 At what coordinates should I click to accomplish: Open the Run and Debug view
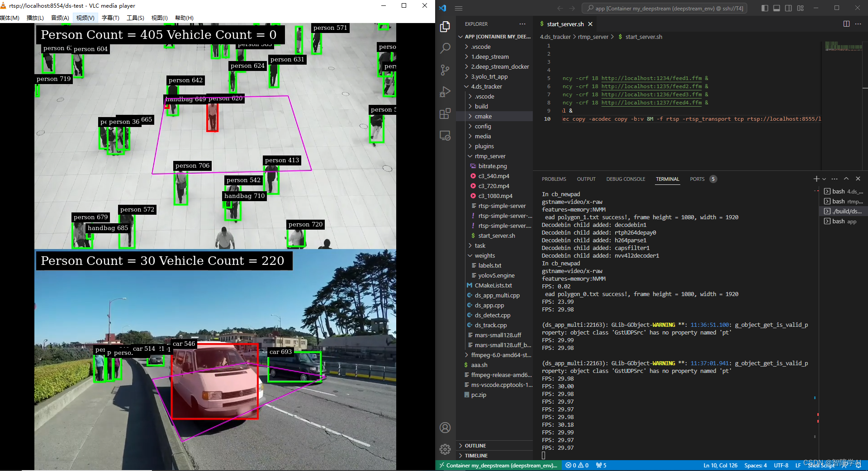445,91
